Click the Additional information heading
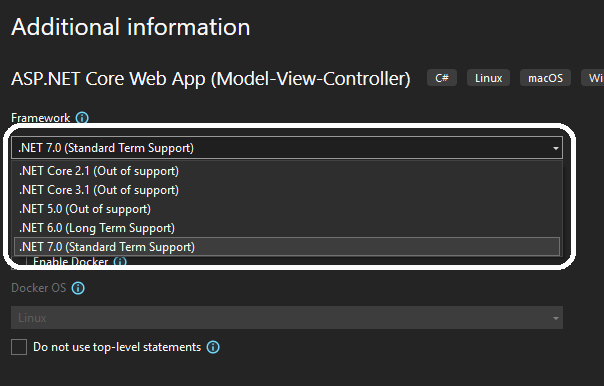 [131, 27]
